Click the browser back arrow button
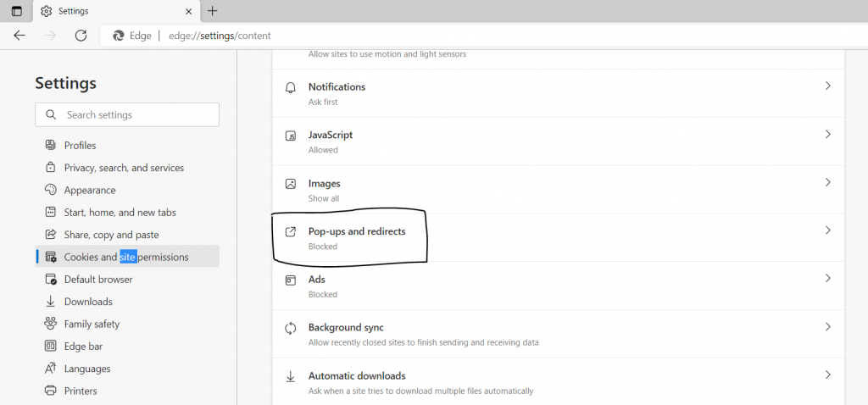 coord(19,36)
